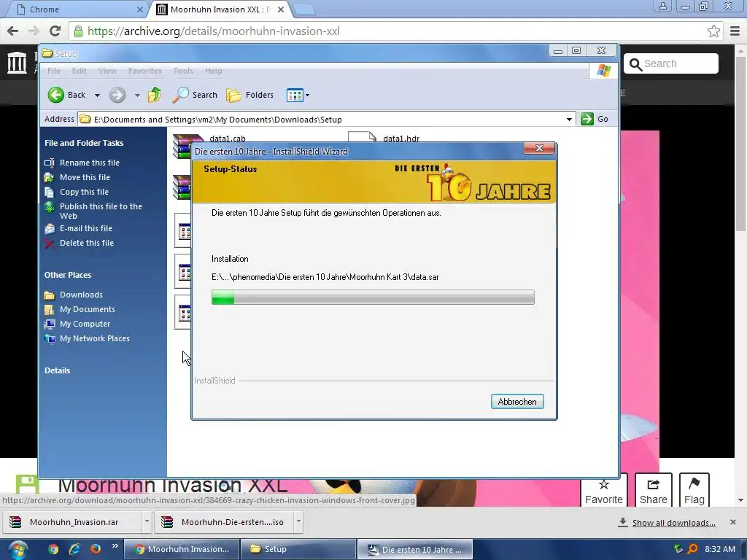Screen dimensions: 747x560
Task: Select the data1.hdr file icon
Action: pyautogui.click(x=362, y=136)
